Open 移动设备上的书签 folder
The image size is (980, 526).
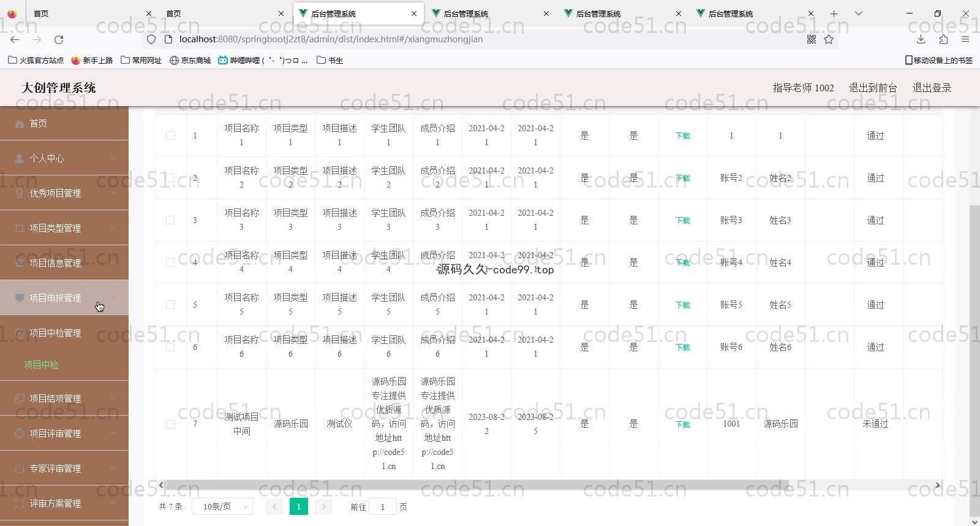click(939, 60)
